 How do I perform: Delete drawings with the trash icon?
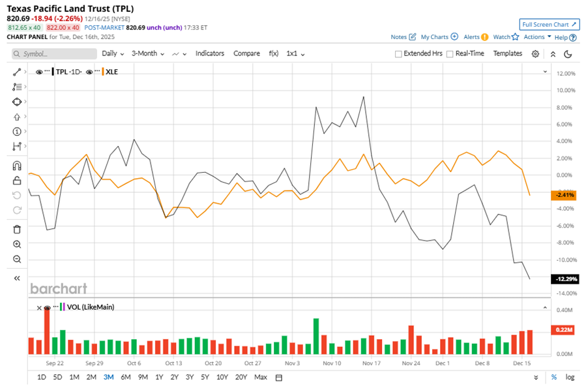17,230
